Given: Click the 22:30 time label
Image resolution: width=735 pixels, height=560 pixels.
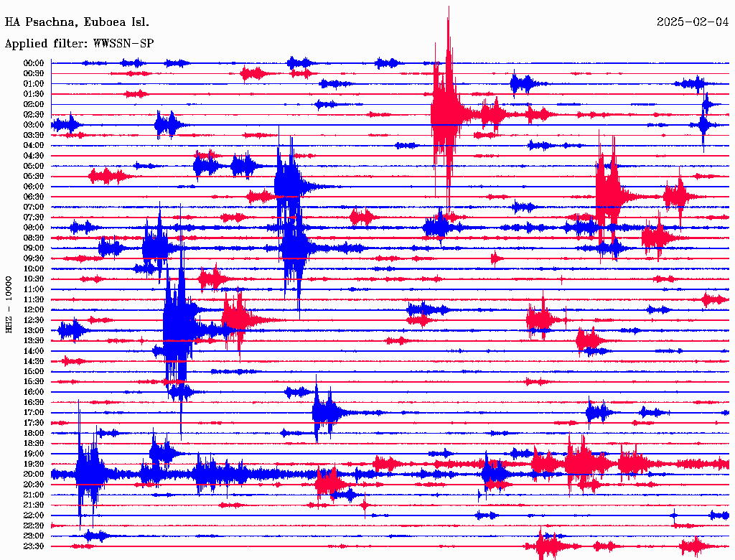Looking at the screenshot, I should [34, 526].
